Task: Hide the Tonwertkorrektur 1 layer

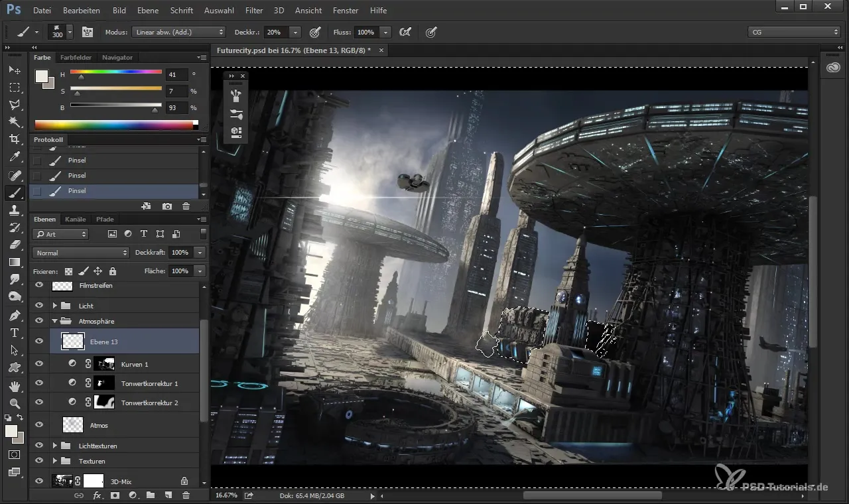Action: click(39, 383)
